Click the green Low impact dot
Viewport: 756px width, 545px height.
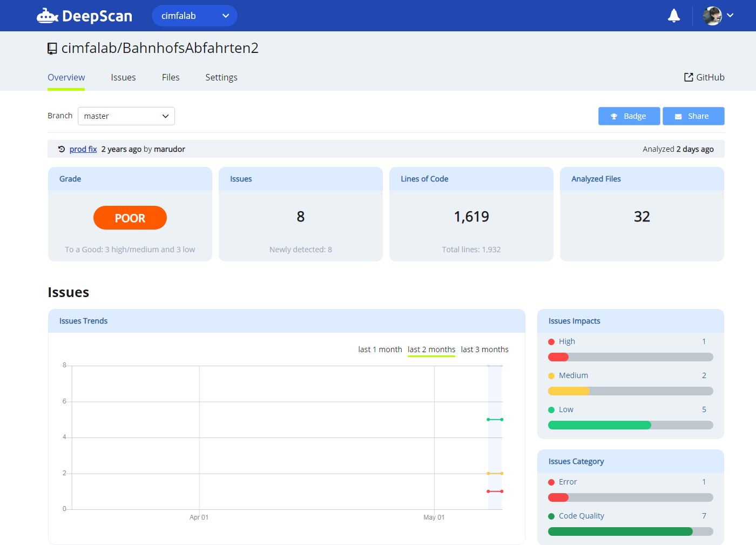point(551,410)
